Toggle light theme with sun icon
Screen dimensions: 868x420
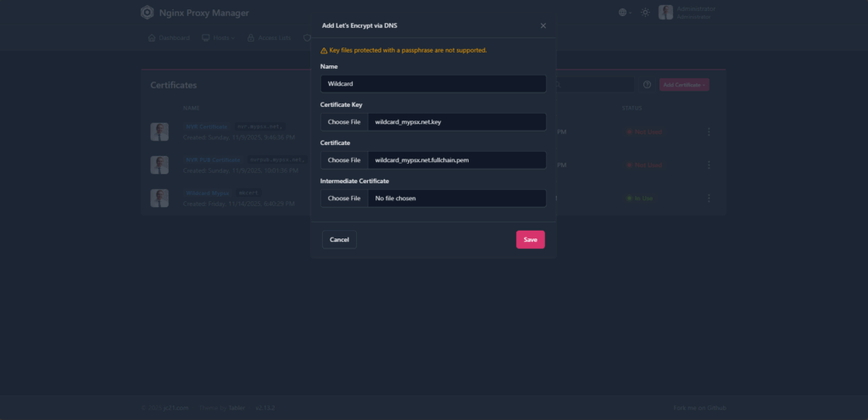(645, 13)
